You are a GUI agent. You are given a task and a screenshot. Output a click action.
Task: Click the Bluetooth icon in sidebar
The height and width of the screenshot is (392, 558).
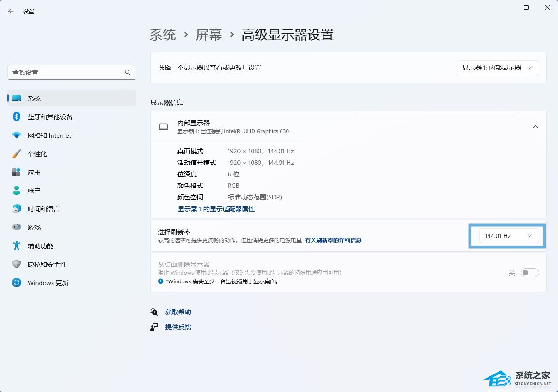(17, 117)
